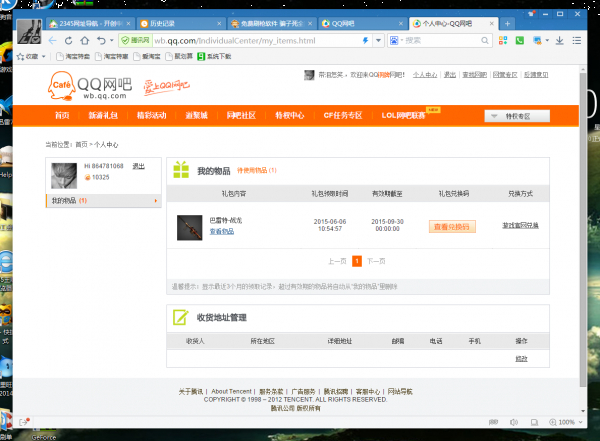
Task: Open the undo-closed-tabs dropdown arrow
Action: point(112,40)
